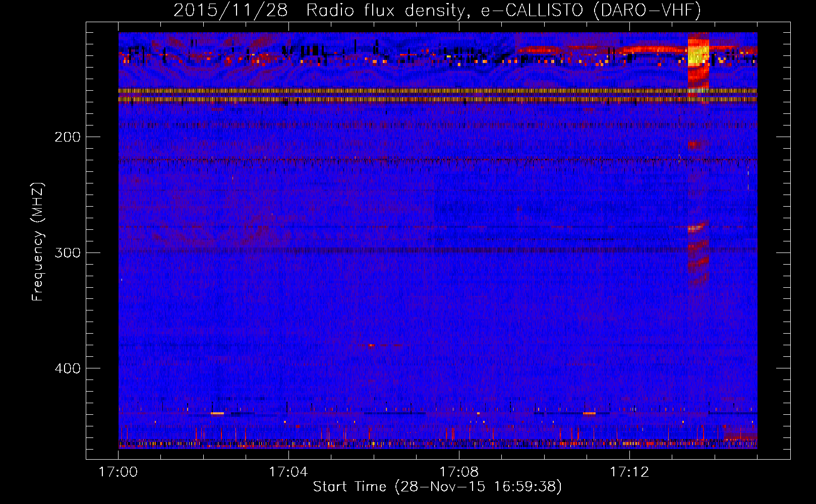Image resolution: width=816 pixels, height=504 pixels.
Task: Click the 17:04 time tick label
Action: pyautogui.click(x=288, y=472)
